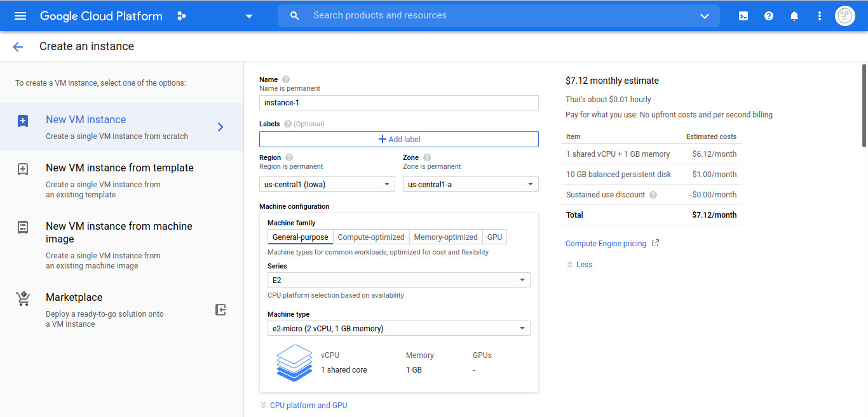Select the General-purpose machine family tab
Screen dimensions: 868x417
click(301, 237)
